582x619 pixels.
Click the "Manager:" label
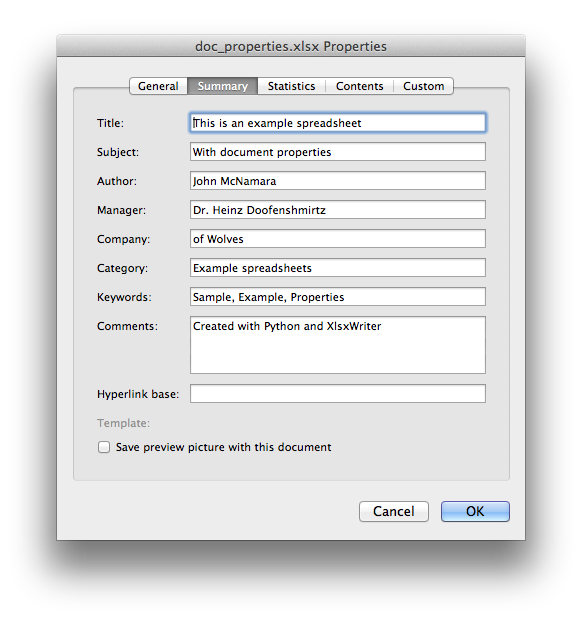(121, 210)
